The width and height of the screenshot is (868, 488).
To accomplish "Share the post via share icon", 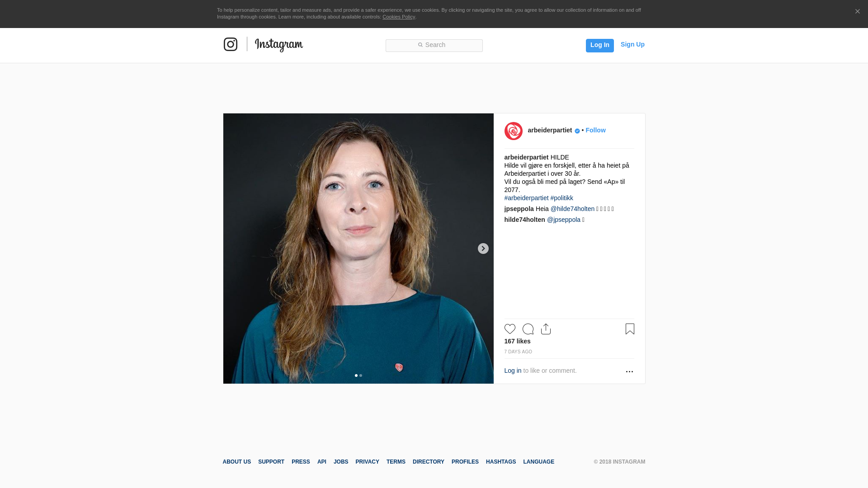I will (x=546, y=329).
